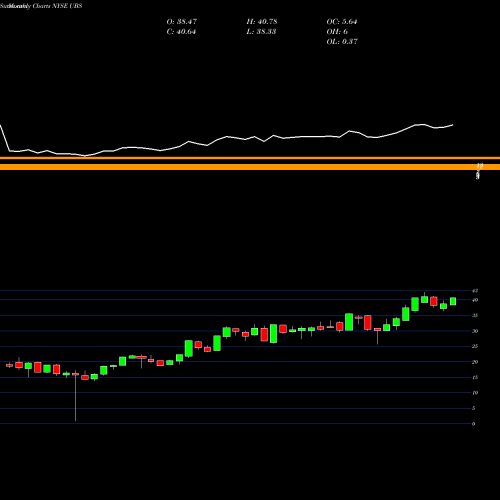Screen dimensions: 500x500
Task: Click the '0' price axis label
Action: point(473,424)
